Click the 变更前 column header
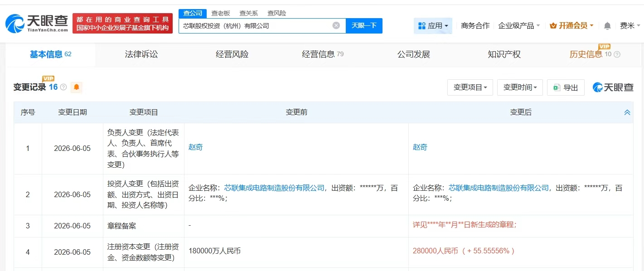The image size is (644, 271). coord(296,112)
